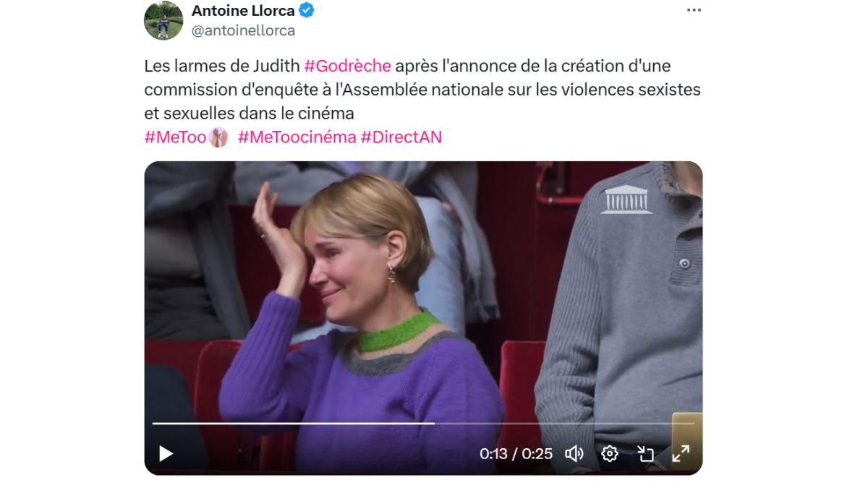
Task: Open the tweet's three-dot more menu
Action: tap(694, 10)
